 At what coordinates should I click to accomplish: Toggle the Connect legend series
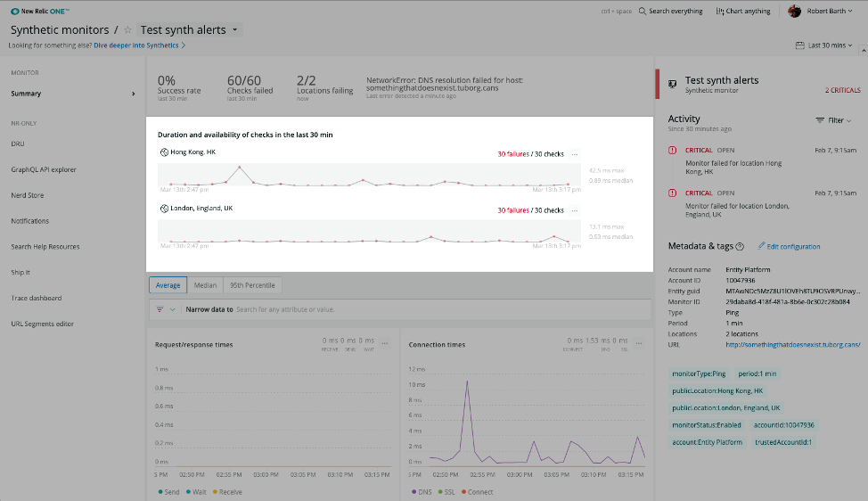coord(477,492)
